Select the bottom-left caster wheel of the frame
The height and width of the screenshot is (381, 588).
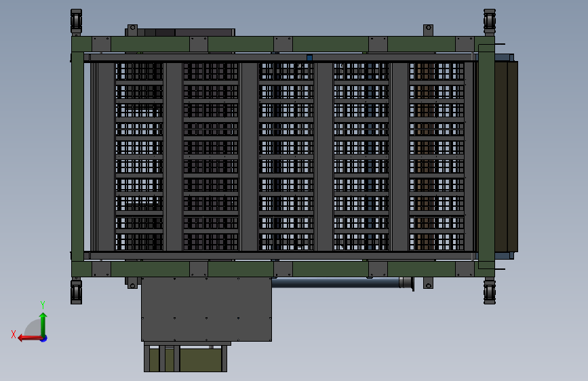(76, 292)
